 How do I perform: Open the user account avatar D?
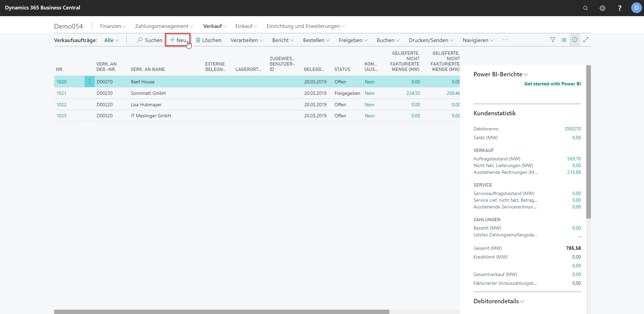636,8
